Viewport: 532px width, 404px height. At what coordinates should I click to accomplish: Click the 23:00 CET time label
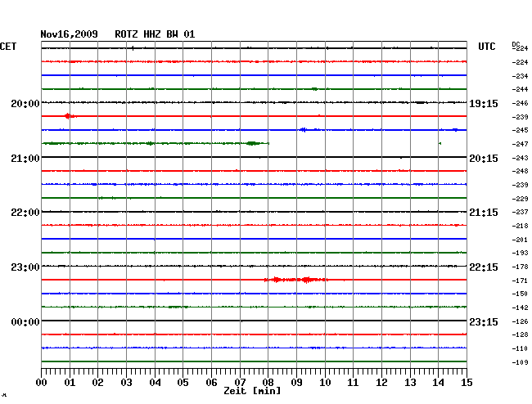coord(25,267)
